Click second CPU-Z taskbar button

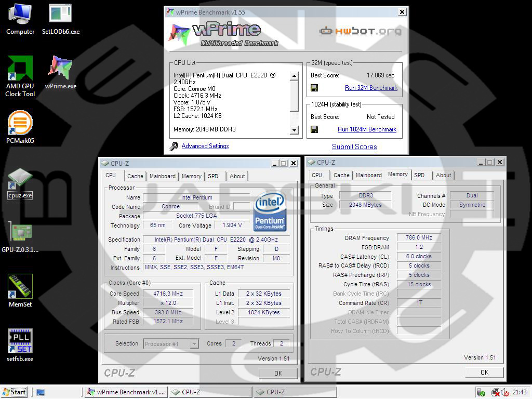coord(296,392)
